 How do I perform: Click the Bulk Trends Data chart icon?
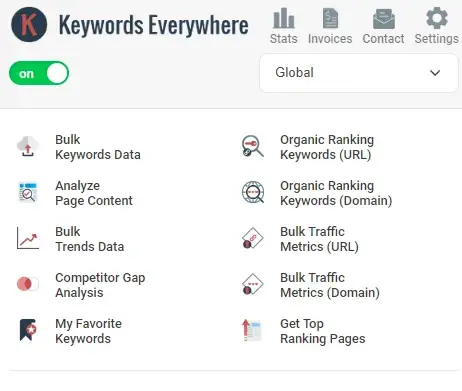pos(28,238)
